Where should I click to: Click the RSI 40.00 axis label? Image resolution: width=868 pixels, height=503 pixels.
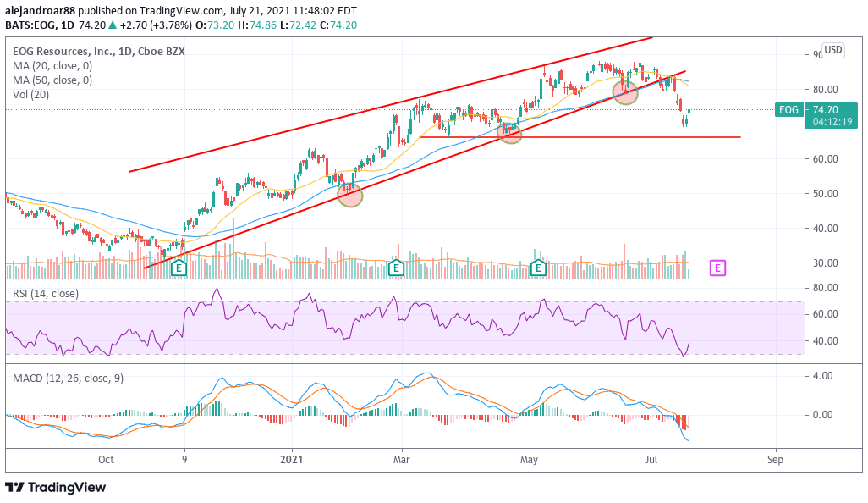click(825, 340)
